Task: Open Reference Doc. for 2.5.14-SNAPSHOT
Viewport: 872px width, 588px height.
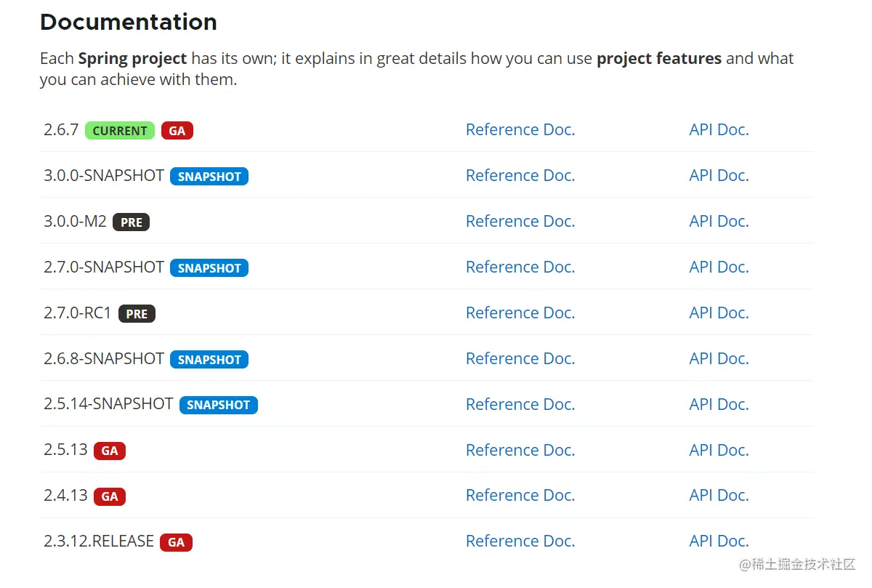Action: 520,405
